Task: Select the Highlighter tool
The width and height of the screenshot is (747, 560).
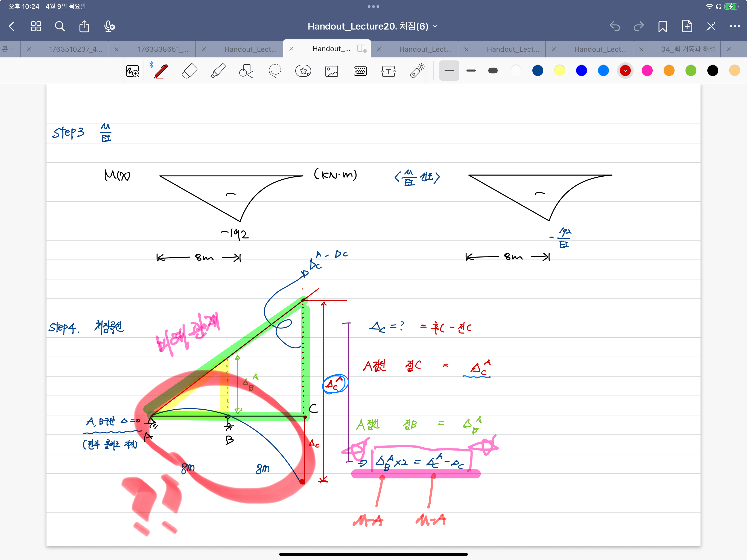Action: [218, 71]
